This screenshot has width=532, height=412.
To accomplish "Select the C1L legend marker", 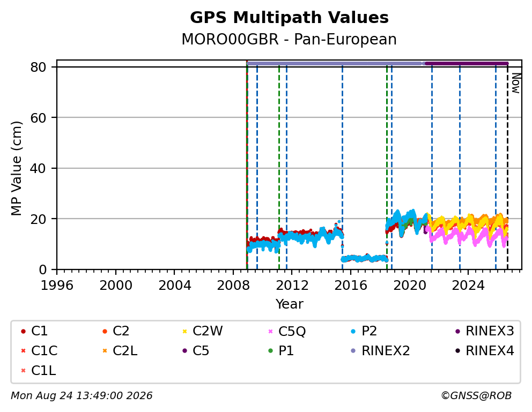I will pos(23,371).
